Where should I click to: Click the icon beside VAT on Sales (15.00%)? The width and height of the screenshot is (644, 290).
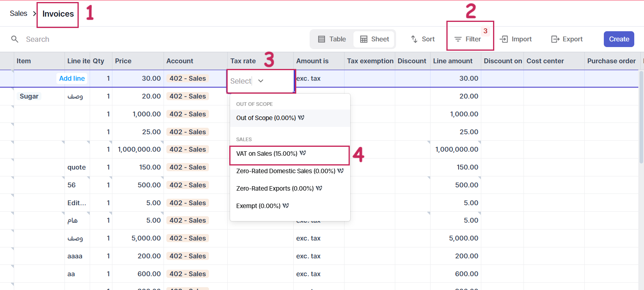click(x=303, y=153)
